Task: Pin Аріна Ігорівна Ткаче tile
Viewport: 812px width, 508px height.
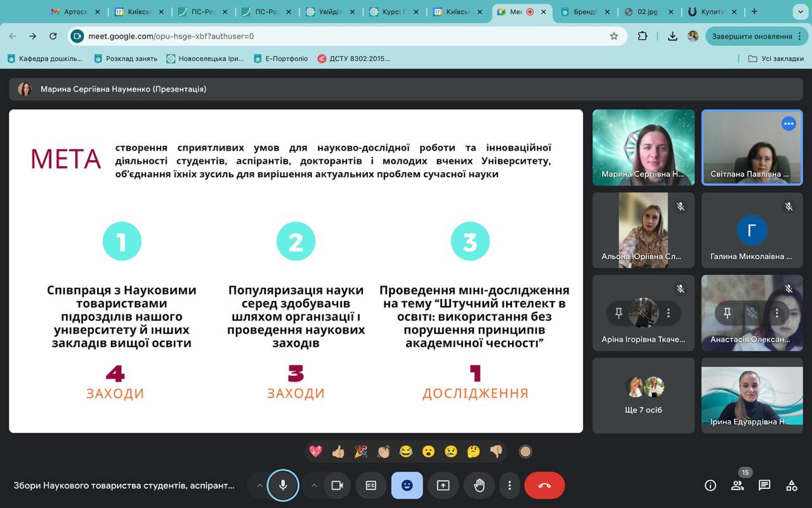Action: 619,312
